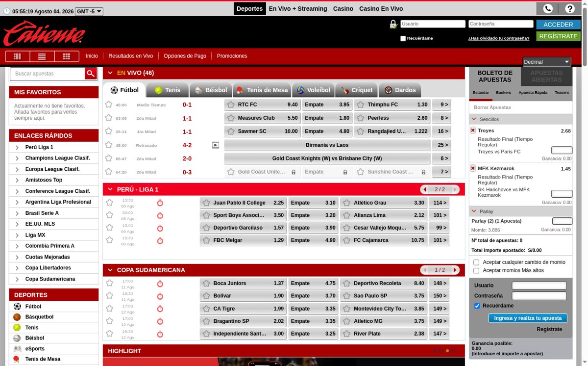Switch to three-column layout view icon
Image resolution: width=588 pixels, height=366 pixels.
pyautogui.click(x=18, y=56)
